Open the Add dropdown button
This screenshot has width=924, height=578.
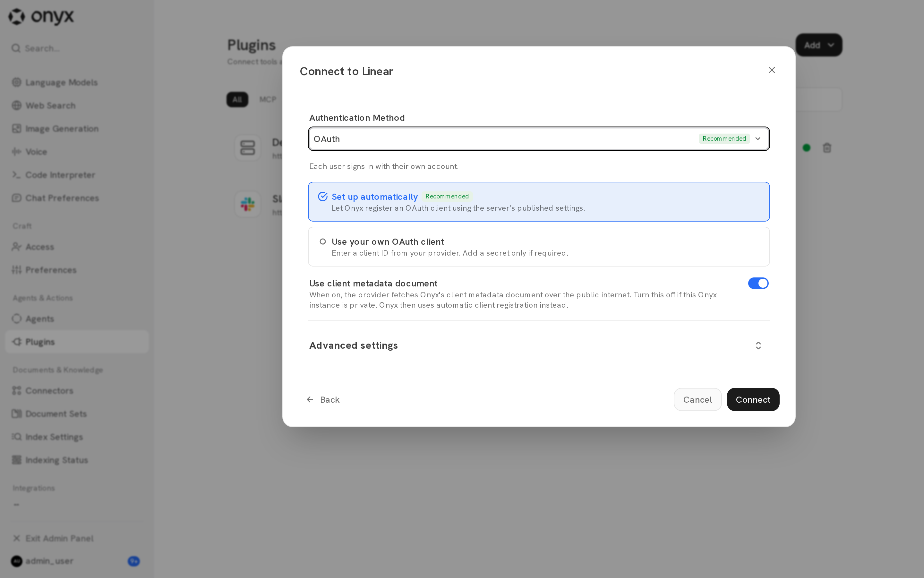click(819, 45)
